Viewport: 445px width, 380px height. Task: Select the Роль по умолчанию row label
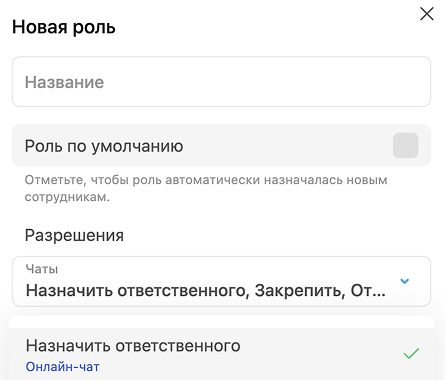(x=104, y=146)
